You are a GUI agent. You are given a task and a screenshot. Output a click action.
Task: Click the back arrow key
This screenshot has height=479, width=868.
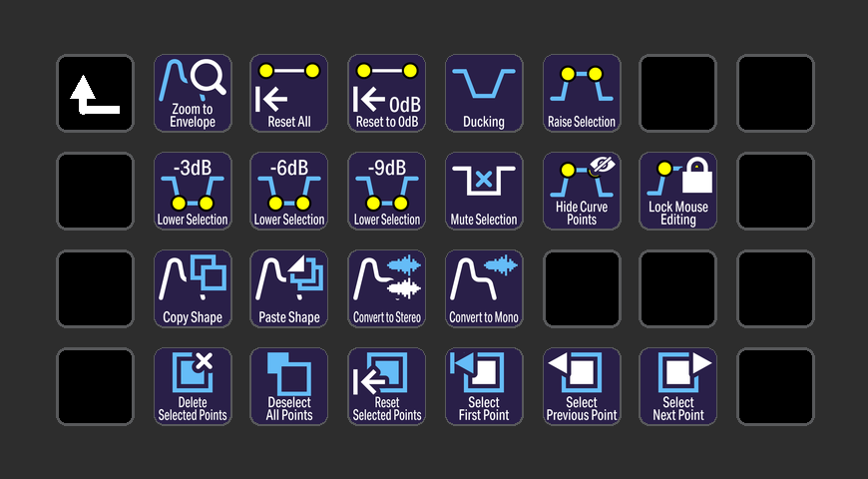(x=95, y=93)
